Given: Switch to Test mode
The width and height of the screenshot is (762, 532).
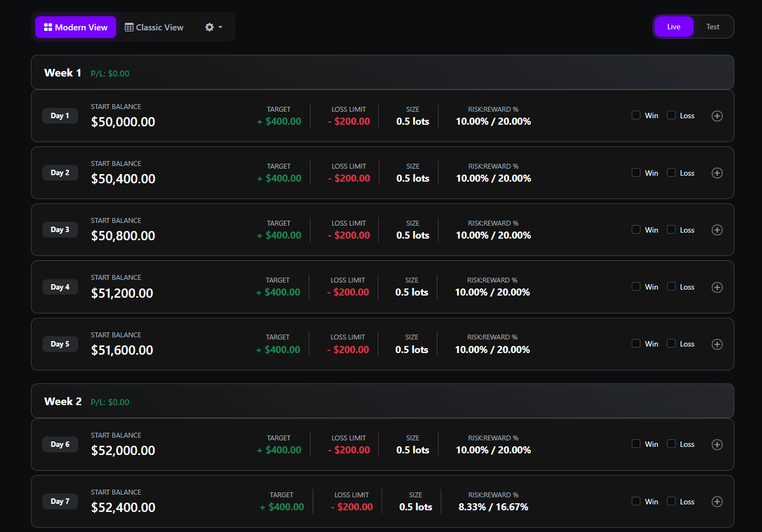Looking at the screenshot, I should click(713, 26).
